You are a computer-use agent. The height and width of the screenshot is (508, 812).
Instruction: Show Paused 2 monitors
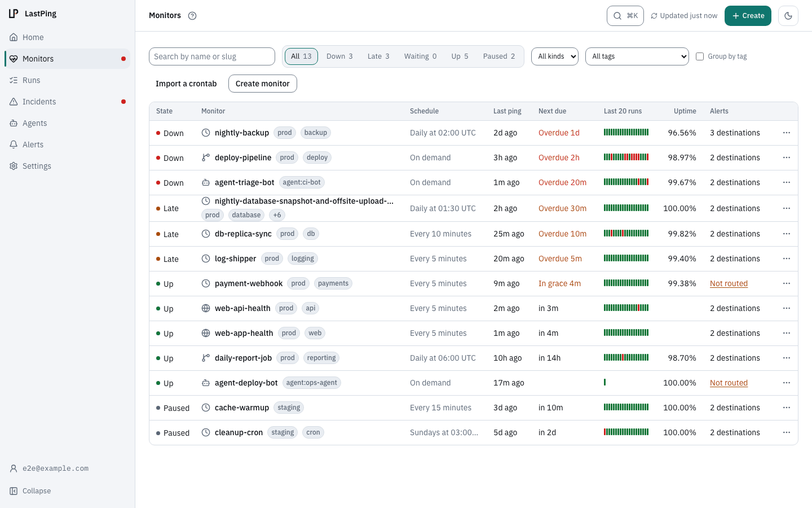499,56
